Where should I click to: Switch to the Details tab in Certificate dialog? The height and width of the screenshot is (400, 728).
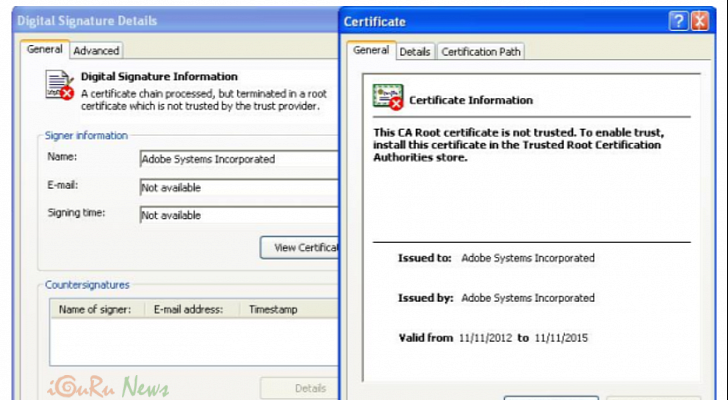[415, 51]
